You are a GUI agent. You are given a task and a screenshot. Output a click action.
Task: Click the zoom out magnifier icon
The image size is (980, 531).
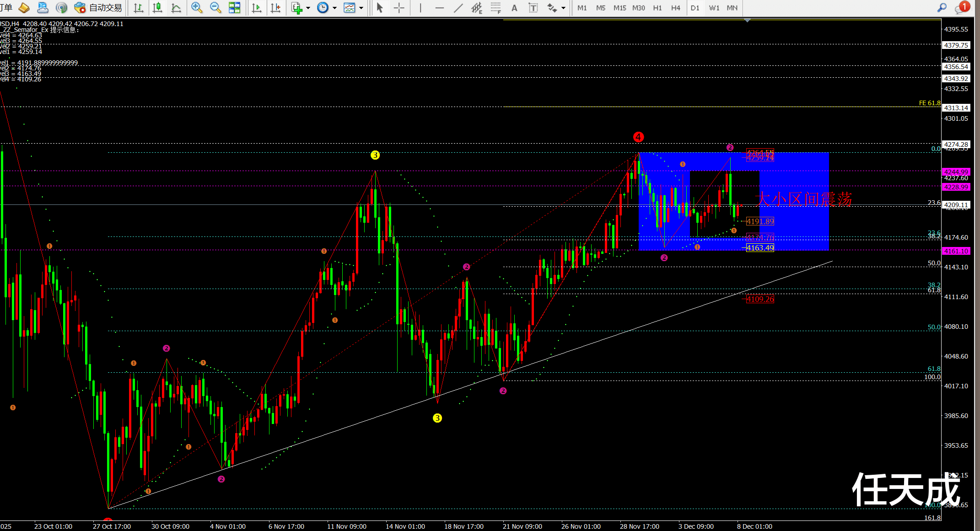pyautogui.click(x=215, y=8)
